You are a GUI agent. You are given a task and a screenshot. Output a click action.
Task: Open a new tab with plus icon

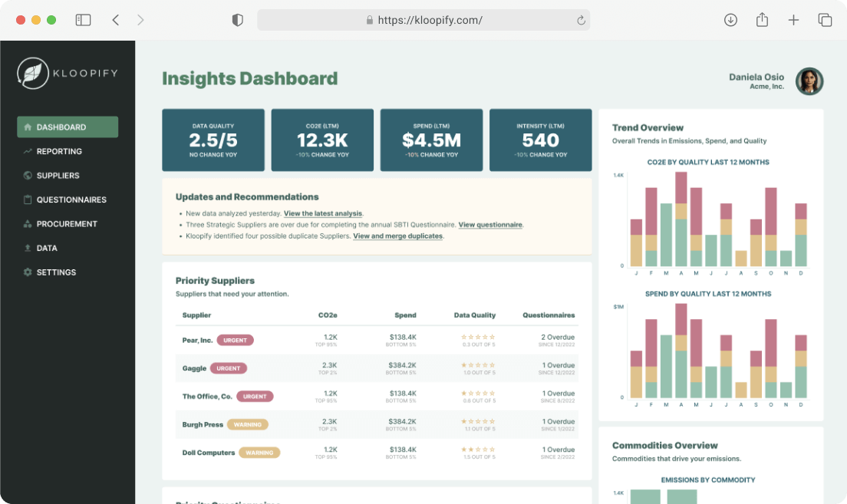pyautogui.click(x=793, y=20)
